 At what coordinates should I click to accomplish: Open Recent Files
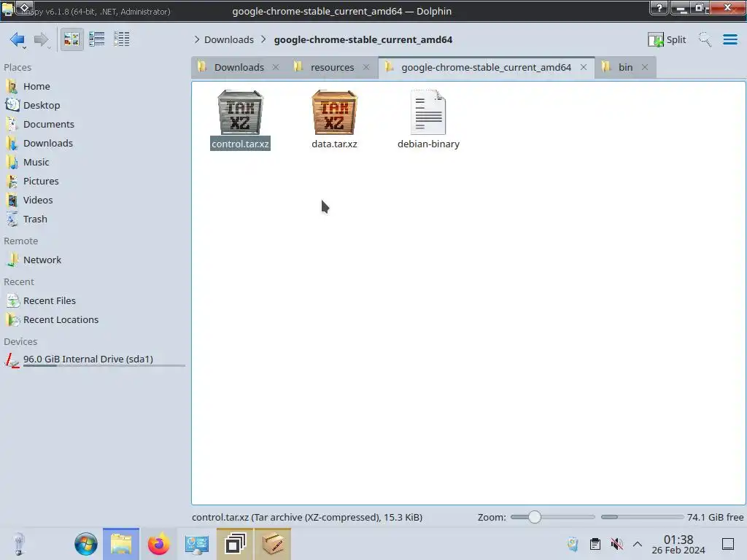click(50, 301)
